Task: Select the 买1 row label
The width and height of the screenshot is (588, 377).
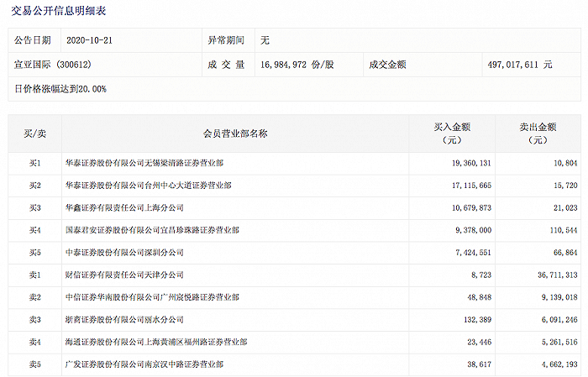Action: 35,164
